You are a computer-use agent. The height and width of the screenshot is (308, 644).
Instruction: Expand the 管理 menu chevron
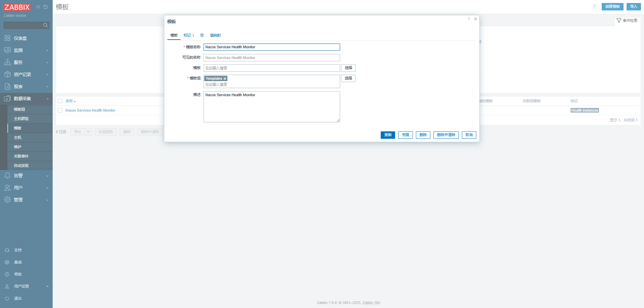click(47, 200)
